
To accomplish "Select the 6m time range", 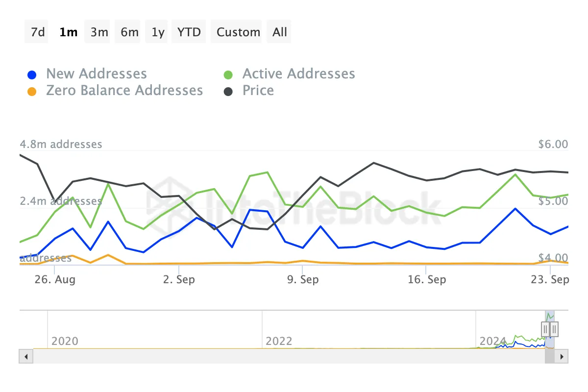I will click(129, 32).
